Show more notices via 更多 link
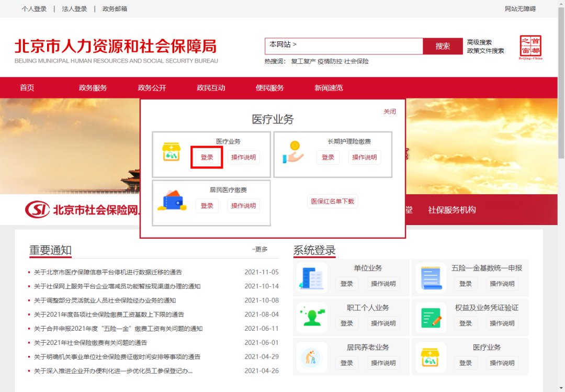 tap(260, 250)
